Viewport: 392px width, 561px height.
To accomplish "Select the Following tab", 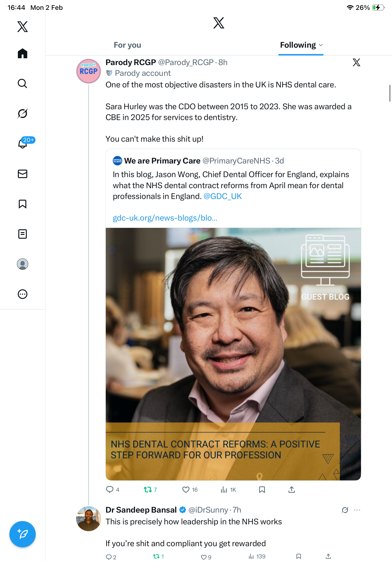I will point(298,45).
